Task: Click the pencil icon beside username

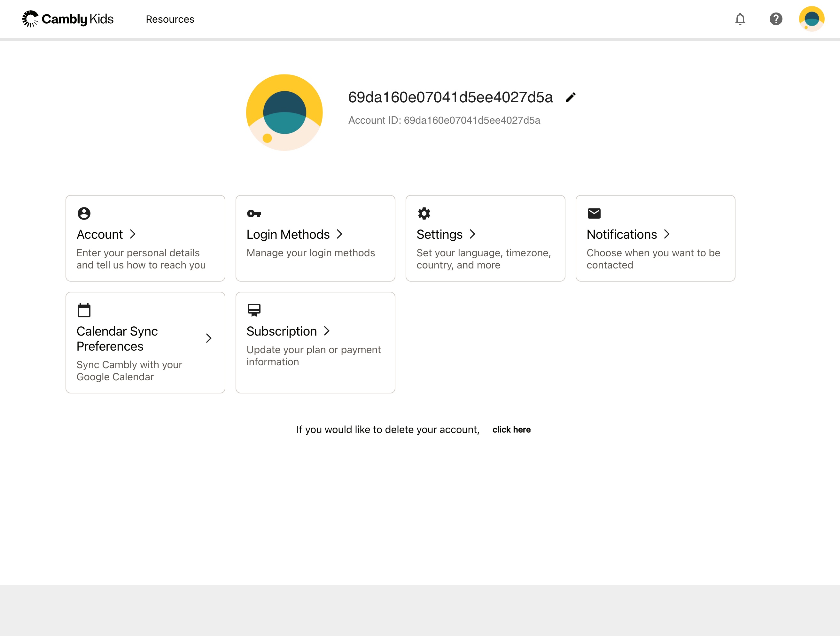Action: pos(570,97)
